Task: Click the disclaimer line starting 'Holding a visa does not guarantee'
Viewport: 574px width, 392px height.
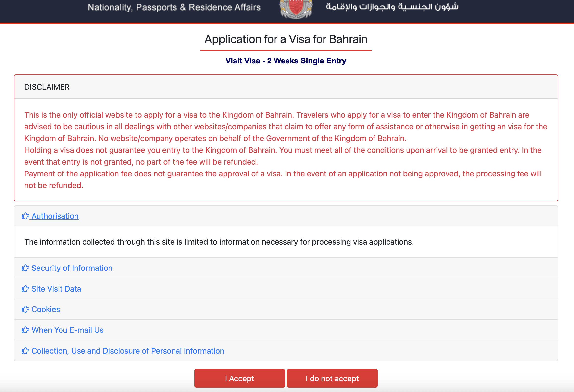Action: click(x=283, y=150)
